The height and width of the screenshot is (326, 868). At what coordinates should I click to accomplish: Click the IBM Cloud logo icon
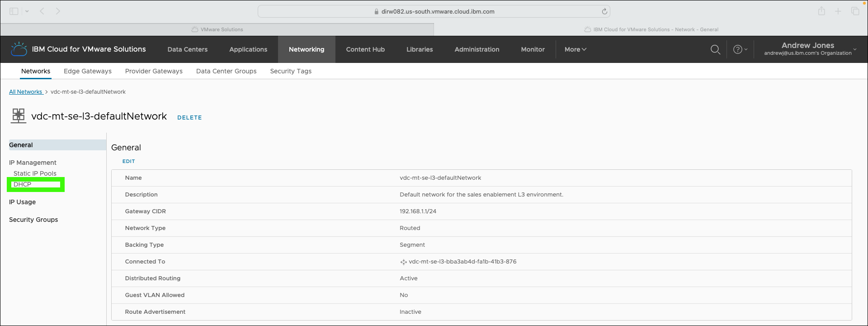tap(19, 49)
